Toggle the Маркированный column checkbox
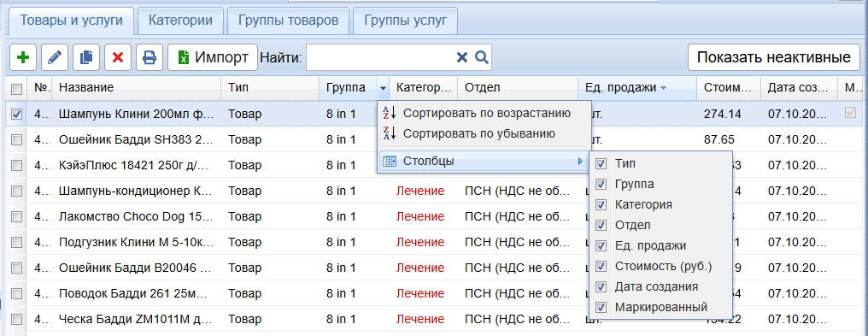This screenshot has height=336, width=868. click(601, 307)
